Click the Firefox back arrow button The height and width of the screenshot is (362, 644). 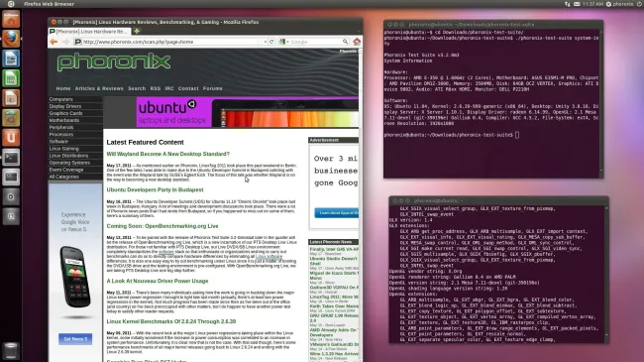point(54,42)
